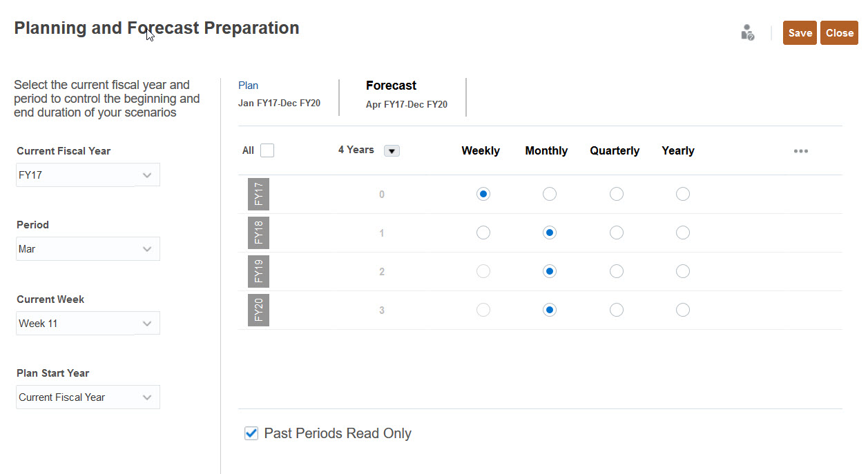Select Monthly for FY17
Image resolution: width=868 pixels, height=474 pixels.
click(x=549, y=195)
